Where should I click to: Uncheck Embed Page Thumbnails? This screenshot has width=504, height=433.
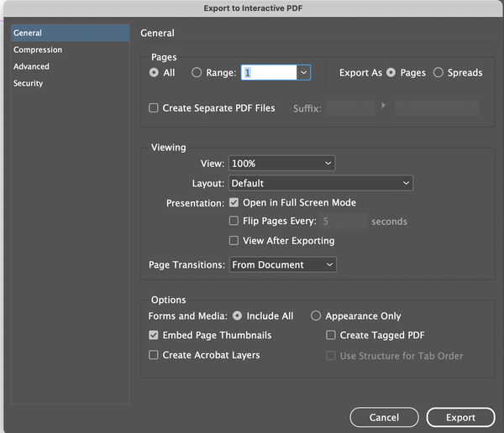[154, 336]
